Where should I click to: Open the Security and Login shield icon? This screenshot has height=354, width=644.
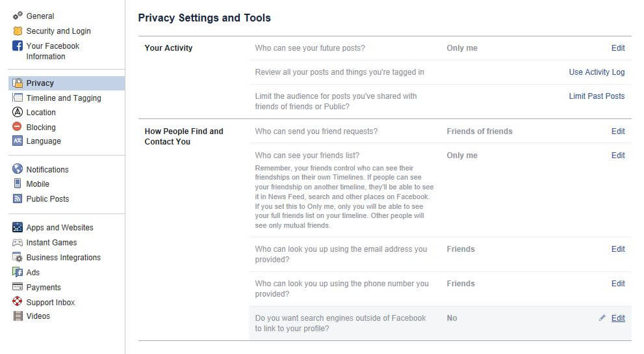point(18,31)
